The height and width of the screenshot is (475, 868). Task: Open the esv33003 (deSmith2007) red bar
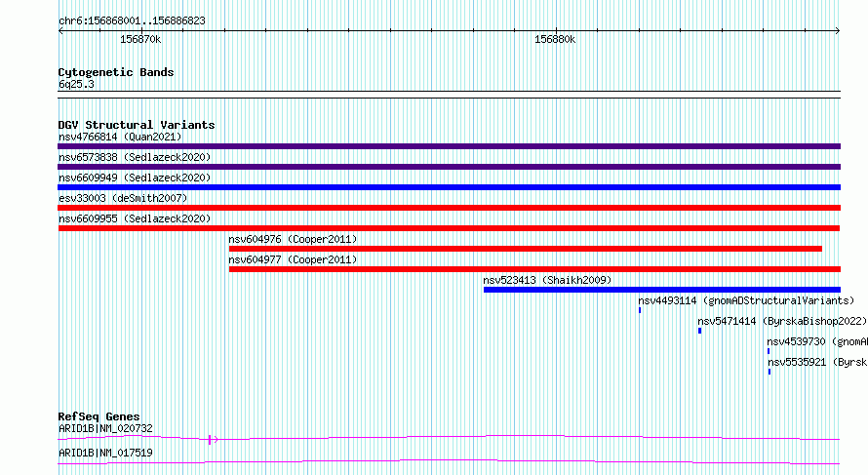pyautogui.click(x=449, y=208)
